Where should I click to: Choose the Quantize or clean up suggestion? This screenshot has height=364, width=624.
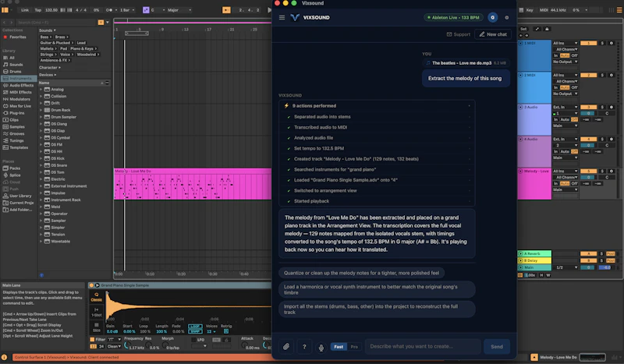361,273
